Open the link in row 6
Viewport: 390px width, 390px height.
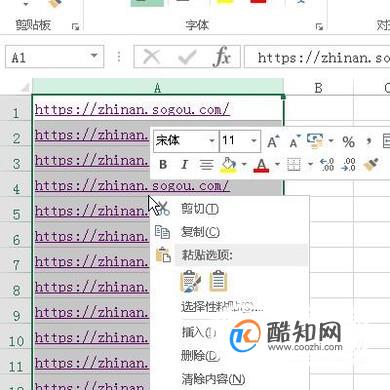pyautogui.click(x=92, y=236)
